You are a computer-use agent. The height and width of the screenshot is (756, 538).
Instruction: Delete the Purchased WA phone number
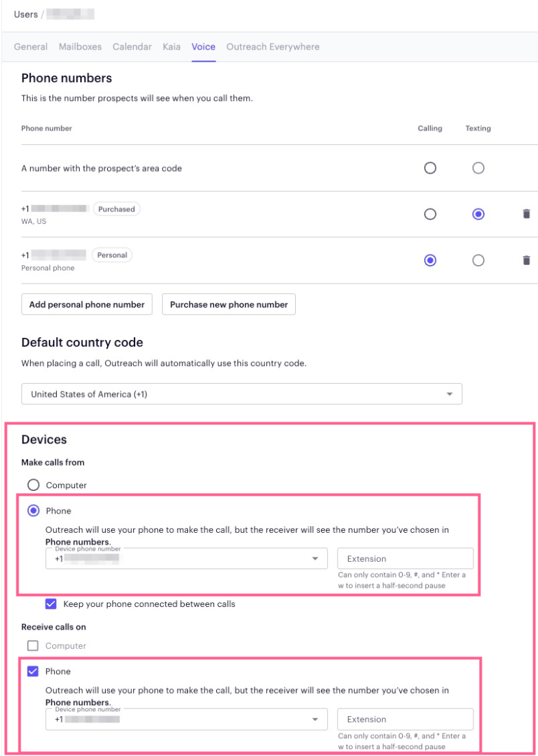pyautogui.click(x=526, y=214)
